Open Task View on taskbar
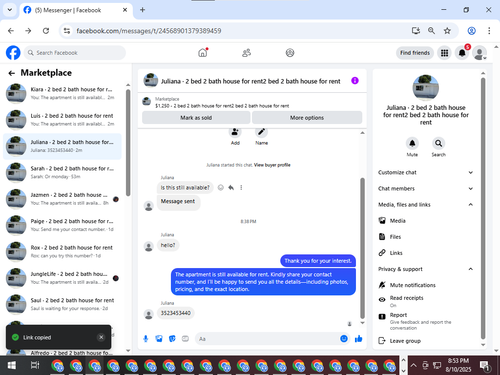 point(35,366)
